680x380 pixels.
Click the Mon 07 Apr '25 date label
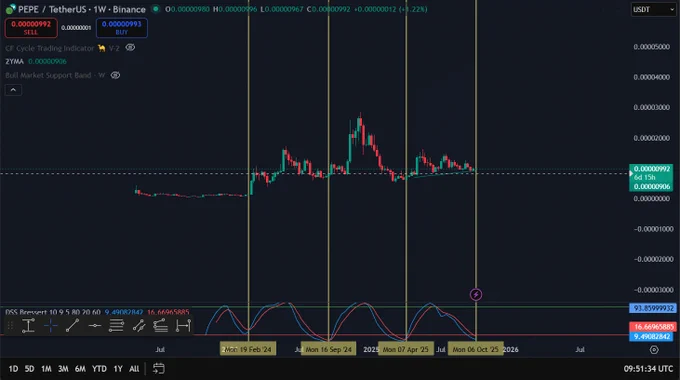(x=405, y=349)
